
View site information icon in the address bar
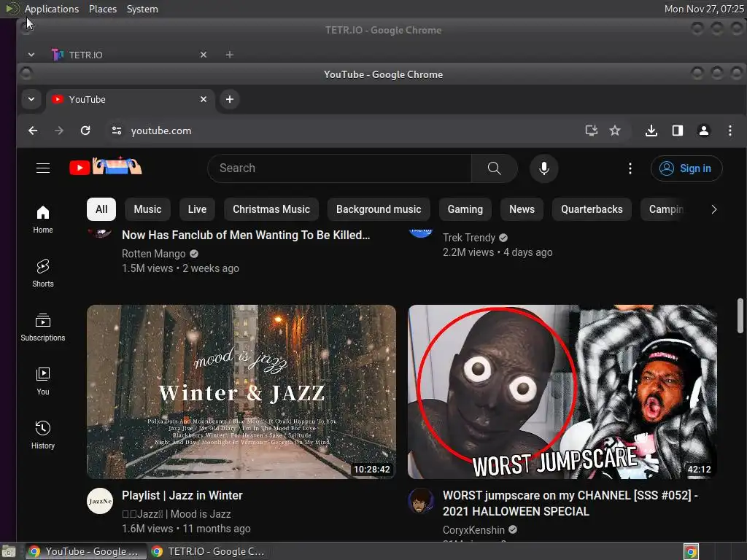pos(116,131)
